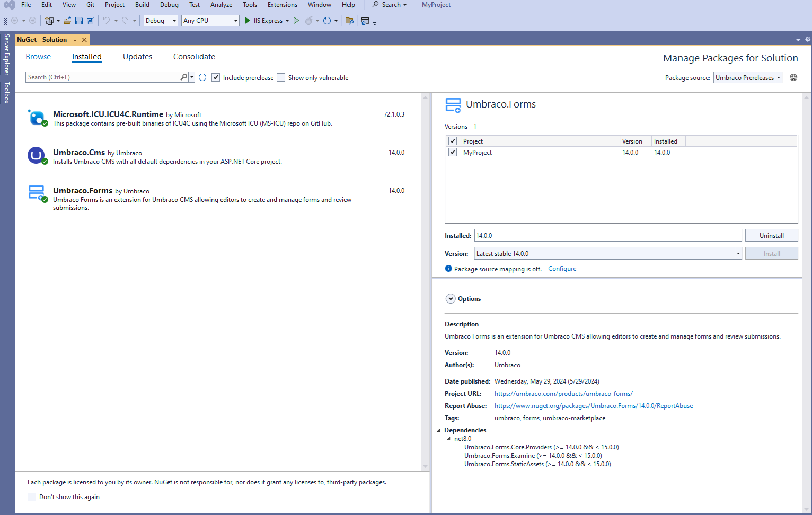Switch to the Updates tab
812x515 pixels.
(x=137, y=57)
